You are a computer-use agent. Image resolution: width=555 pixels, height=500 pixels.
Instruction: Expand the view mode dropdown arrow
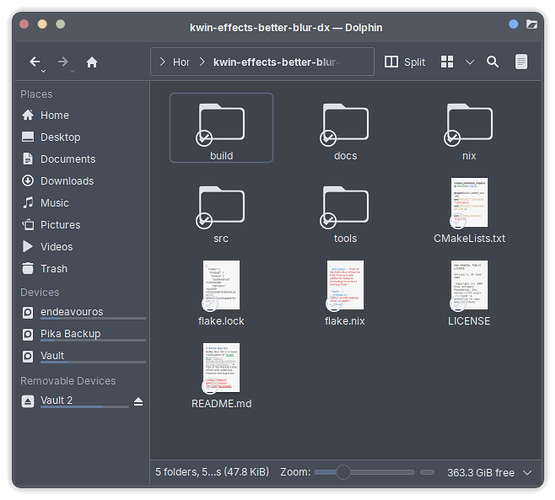pos(470,62)
